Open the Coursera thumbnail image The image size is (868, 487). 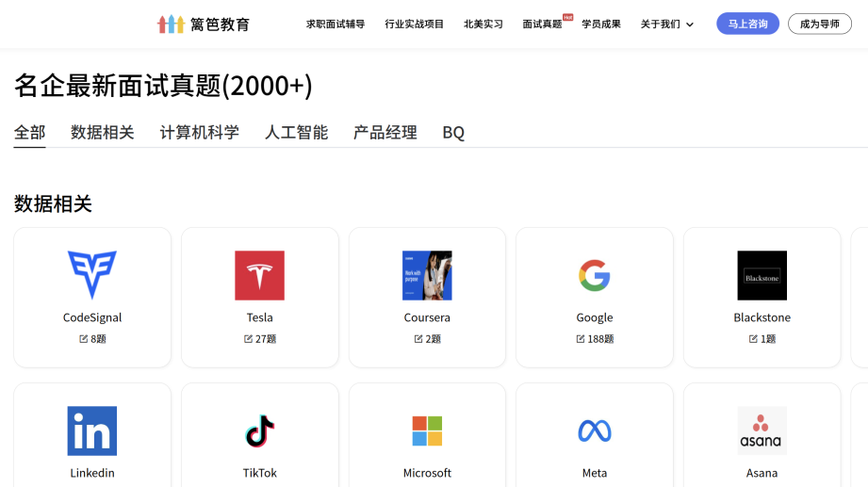pyautogui.click(x=427, y=275)
